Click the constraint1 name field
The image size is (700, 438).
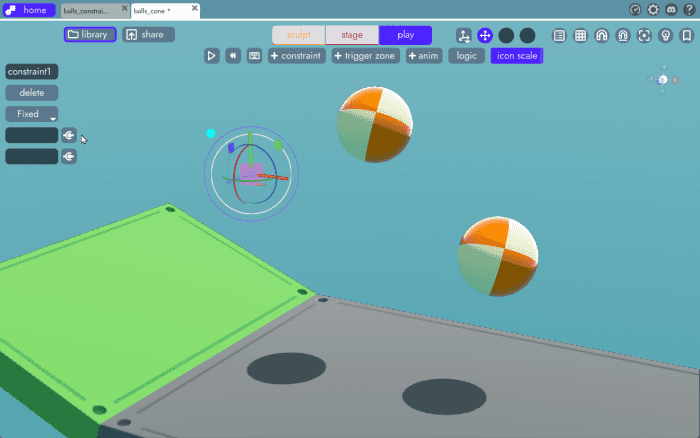tap(32, 72)
